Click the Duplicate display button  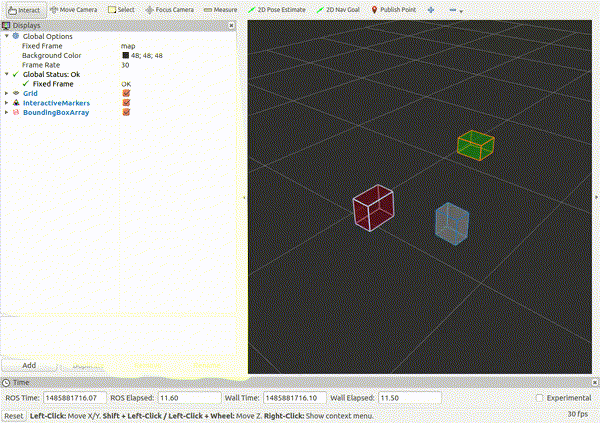pyautogui.click(x=88, y=366)
